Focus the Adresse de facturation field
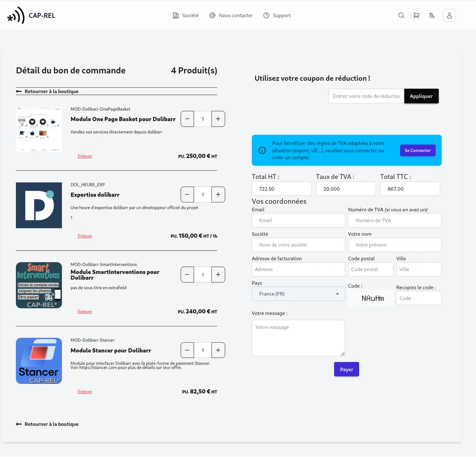 298,269
